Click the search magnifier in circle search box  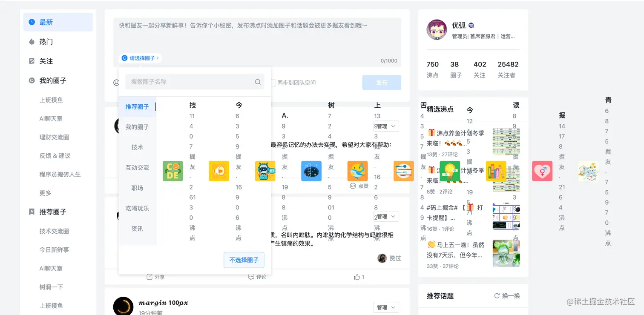tap(258, 82)
